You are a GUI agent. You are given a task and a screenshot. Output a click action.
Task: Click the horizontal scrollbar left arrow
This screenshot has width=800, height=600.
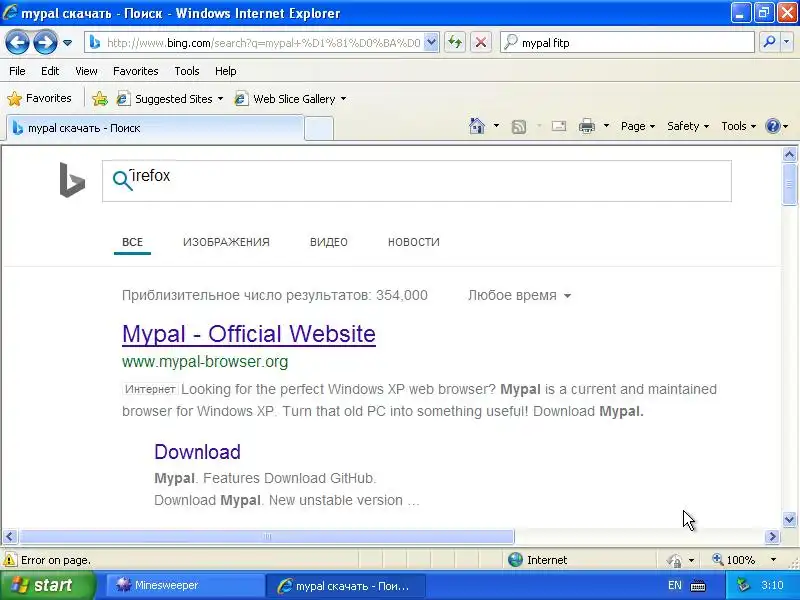pos(10,536)
